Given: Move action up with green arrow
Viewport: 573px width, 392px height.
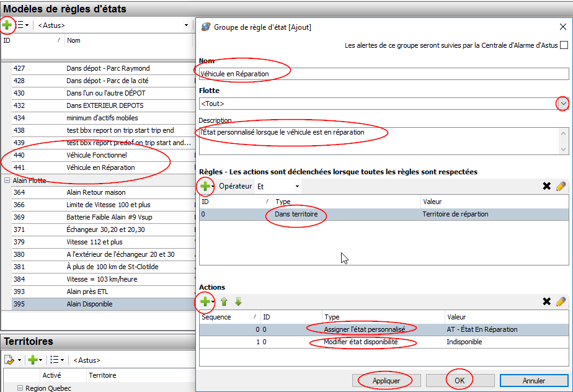Looking at the screenshot, I should click(224, 302).
